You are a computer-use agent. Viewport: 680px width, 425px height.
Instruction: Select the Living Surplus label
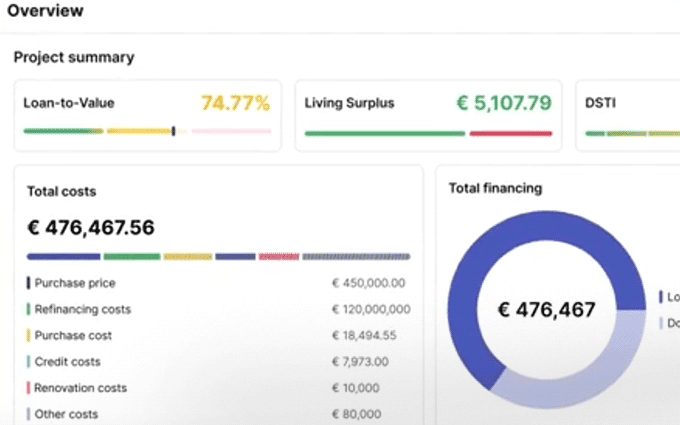[x=349, y=103]
